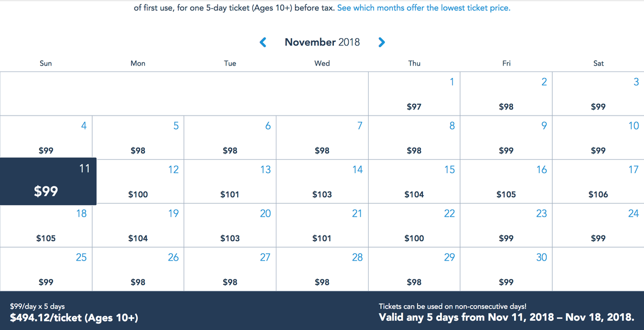Choose November 12 priced at $100
The width and height of the screenshot is (644, 330).
pos(138,182)
